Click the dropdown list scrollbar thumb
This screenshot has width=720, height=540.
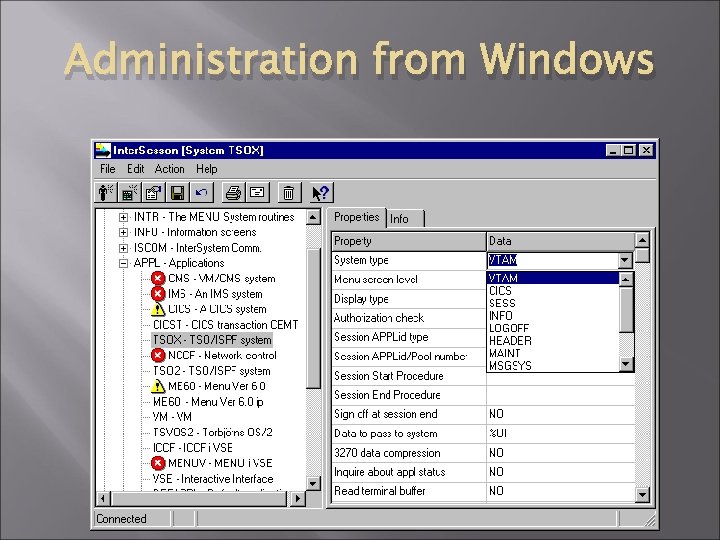[x=626, y=309]
